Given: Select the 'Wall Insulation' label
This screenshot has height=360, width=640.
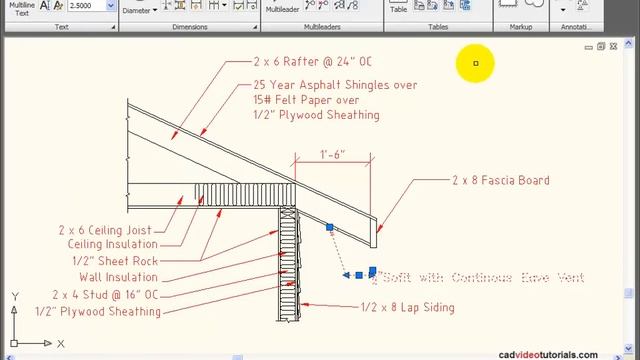Looking at the screenshot, I should (118, 277).
